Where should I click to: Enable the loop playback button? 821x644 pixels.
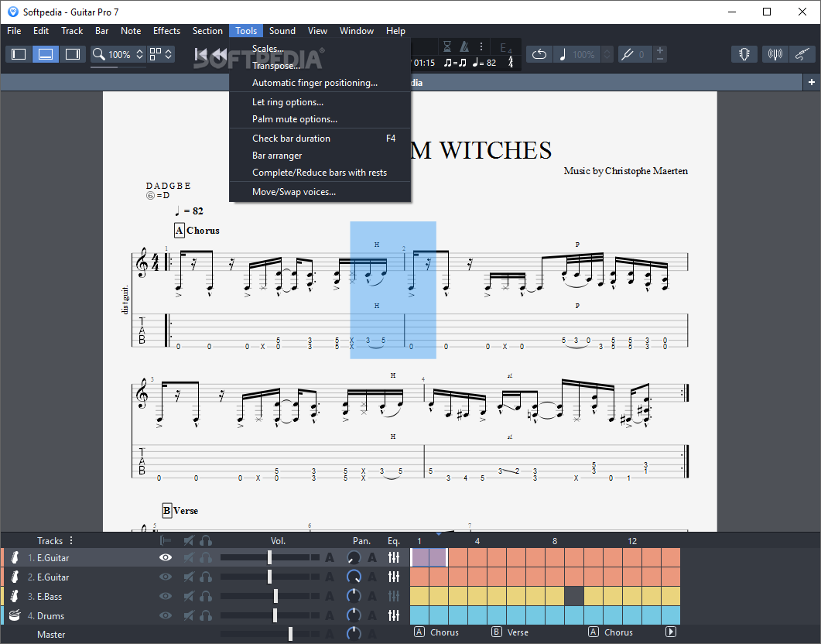539,54
